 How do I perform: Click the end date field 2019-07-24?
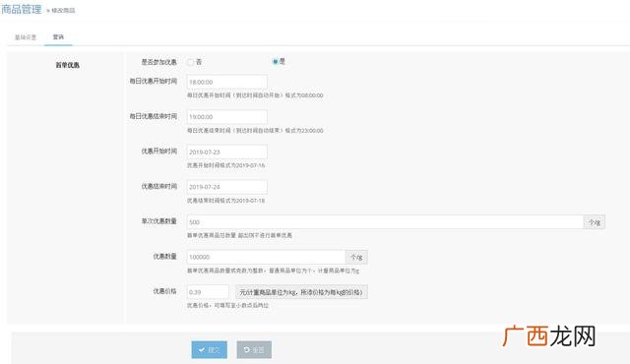point(227,187)
